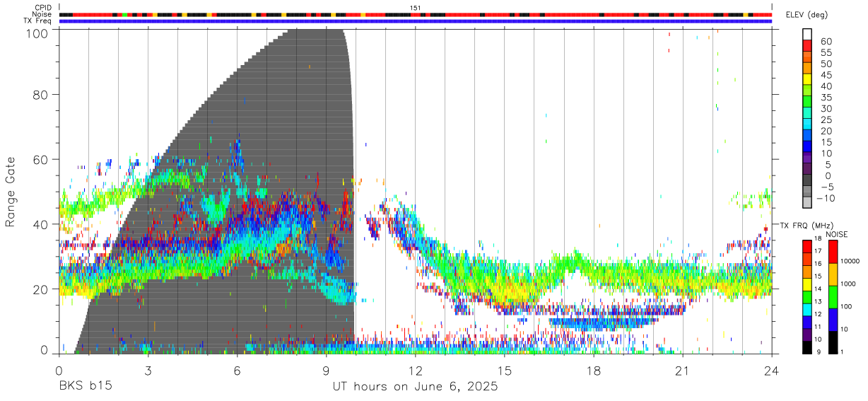Viewport: 868px width, 401px height.
Task: Click the elevation legend value 15
Action: (x=825, y=142)
